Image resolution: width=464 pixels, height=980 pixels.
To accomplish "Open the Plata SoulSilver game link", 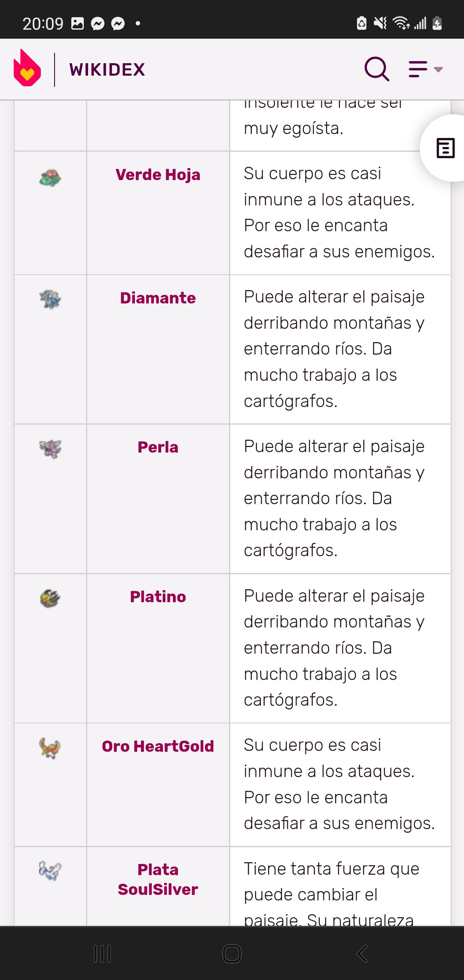I will click(x=158, y=879).
